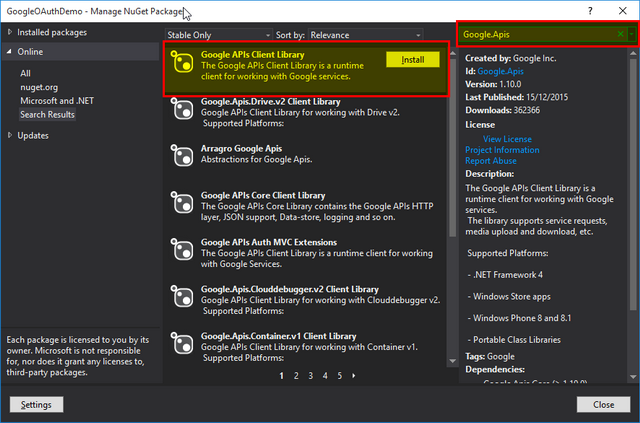Click the Google.Apis.Clouddebugger.v2 package icon
640x423 pixels.
[182, 296]
